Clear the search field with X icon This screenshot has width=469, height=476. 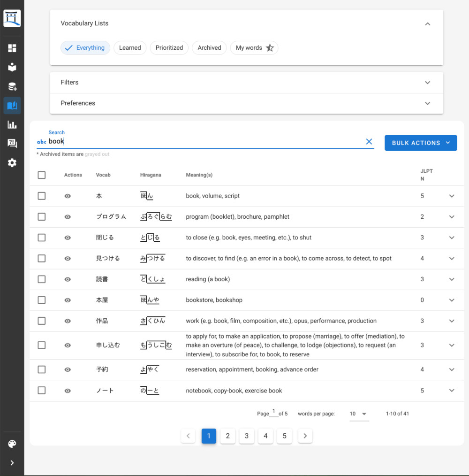click(369, 141)
